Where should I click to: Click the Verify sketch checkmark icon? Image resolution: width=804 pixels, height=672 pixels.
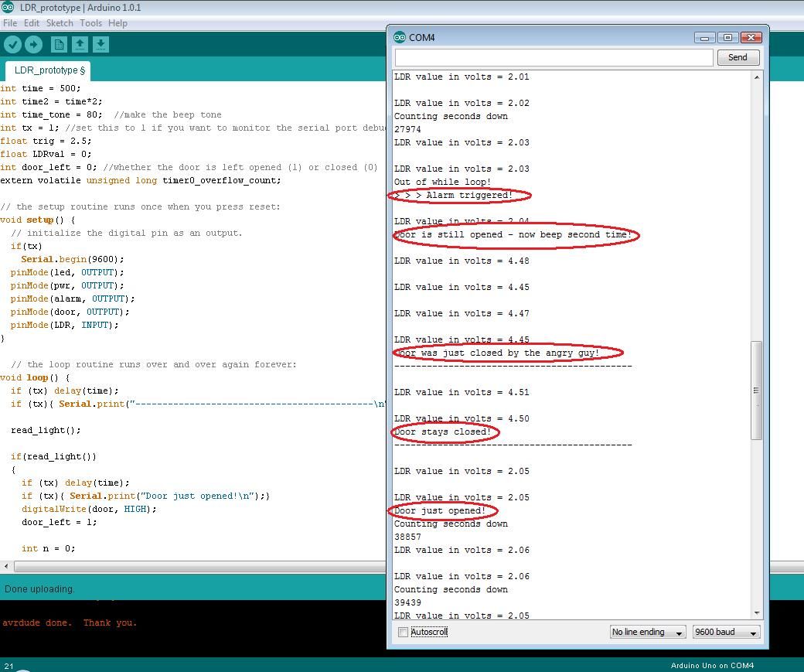(12, 45)
